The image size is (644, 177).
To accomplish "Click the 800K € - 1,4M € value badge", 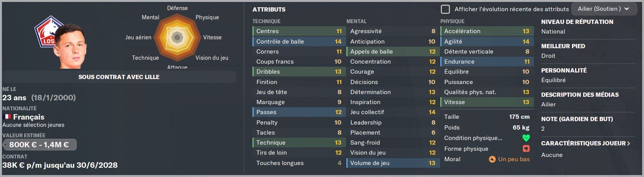I will point(39,145).
